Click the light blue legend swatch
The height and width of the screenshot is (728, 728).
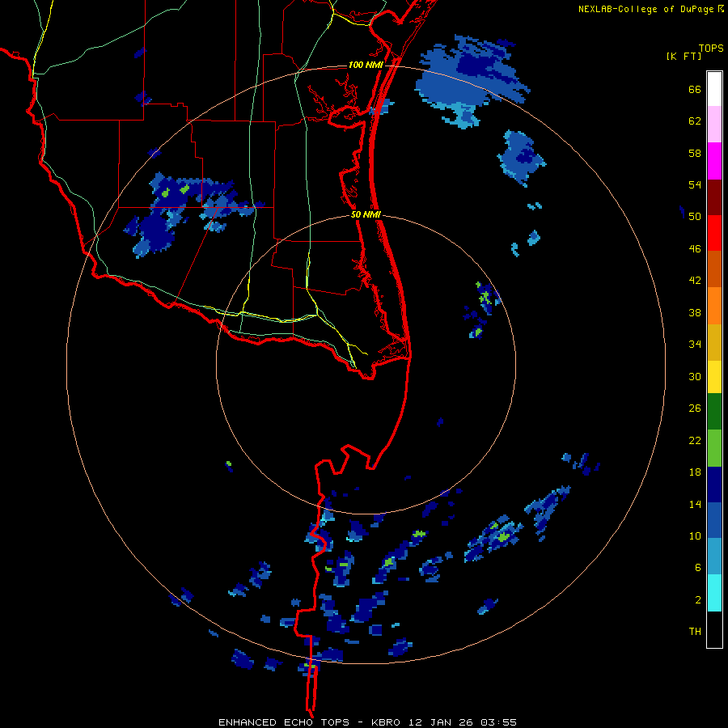point(714,557)
